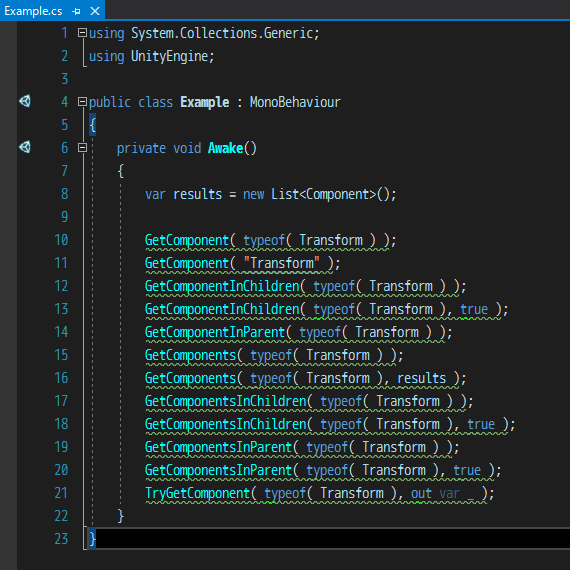Select the Example.cs document tab
This screenshot has height=570, width=570.
pyautogui.click(x=33, y=11)
